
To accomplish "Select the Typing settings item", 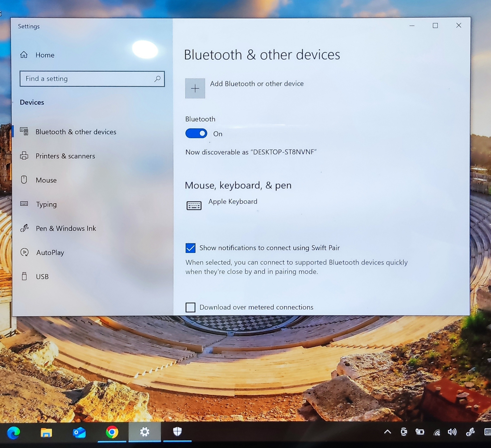I will click(46, 204).
